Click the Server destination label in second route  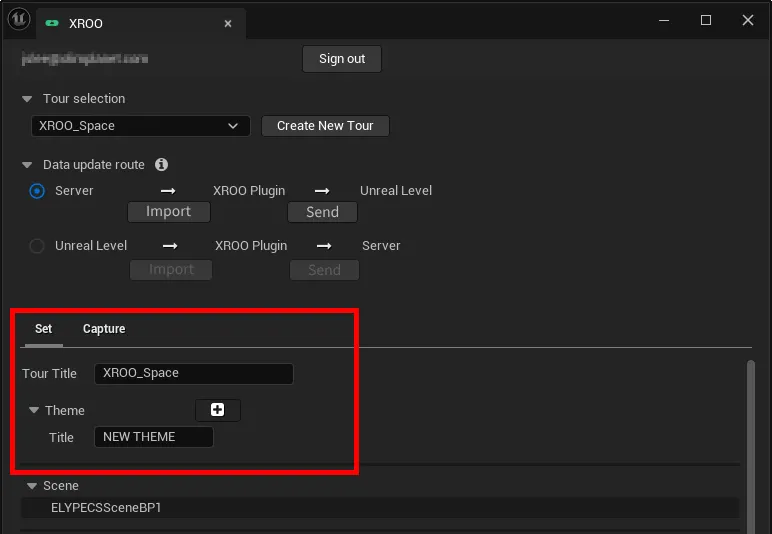381,246
